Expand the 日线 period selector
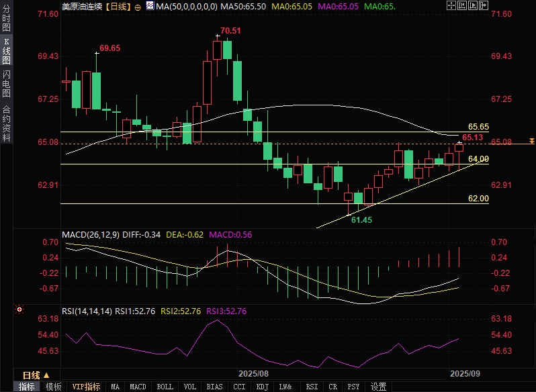The width and height of the screenshot is (536, 392). click(x=36, y=375)
